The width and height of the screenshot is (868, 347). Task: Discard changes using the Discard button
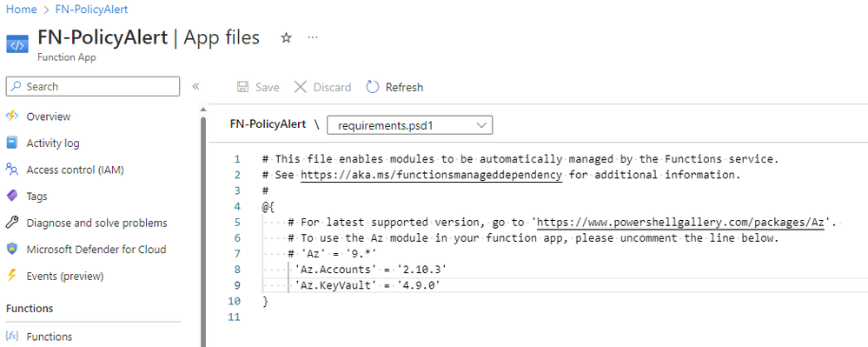[x=322, y=87]
